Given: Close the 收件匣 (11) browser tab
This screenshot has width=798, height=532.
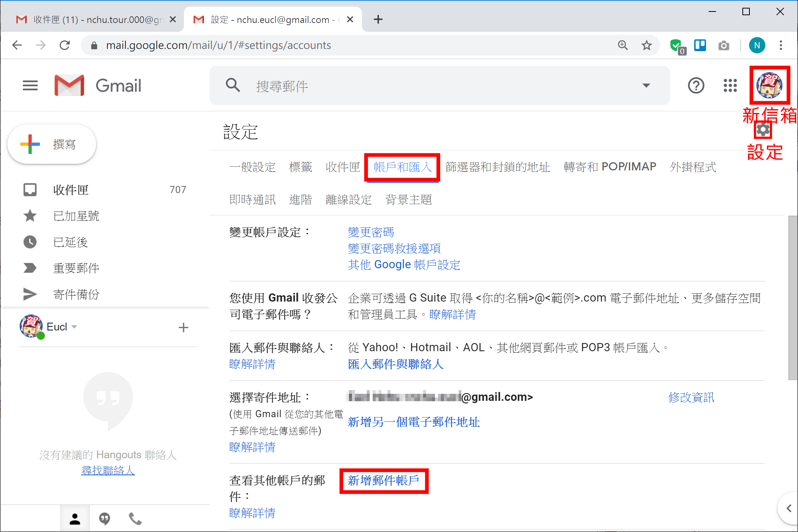Looking at the screenshot, I should point(172,19).
